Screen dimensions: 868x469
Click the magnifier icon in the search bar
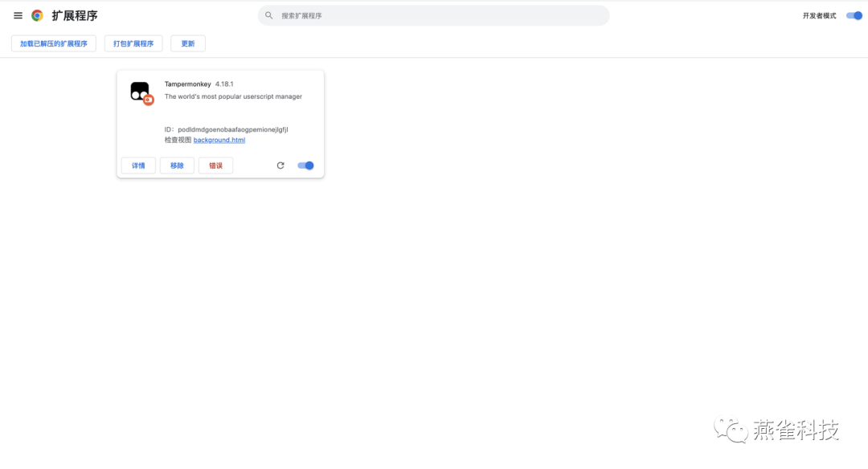click(x=268, y=15)
